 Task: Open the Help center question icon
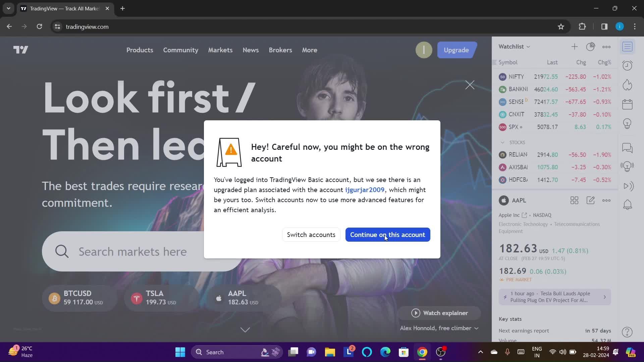tap(627, 332)
